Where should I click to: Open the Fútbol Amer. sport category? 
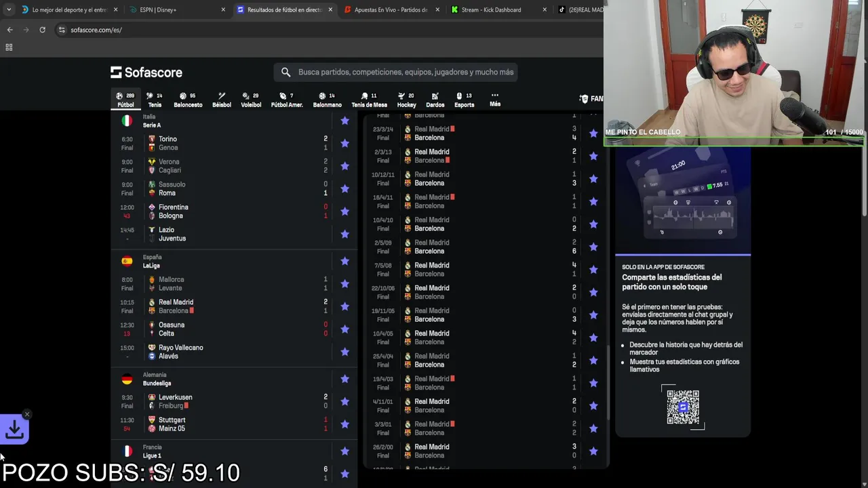pos(287,100)
